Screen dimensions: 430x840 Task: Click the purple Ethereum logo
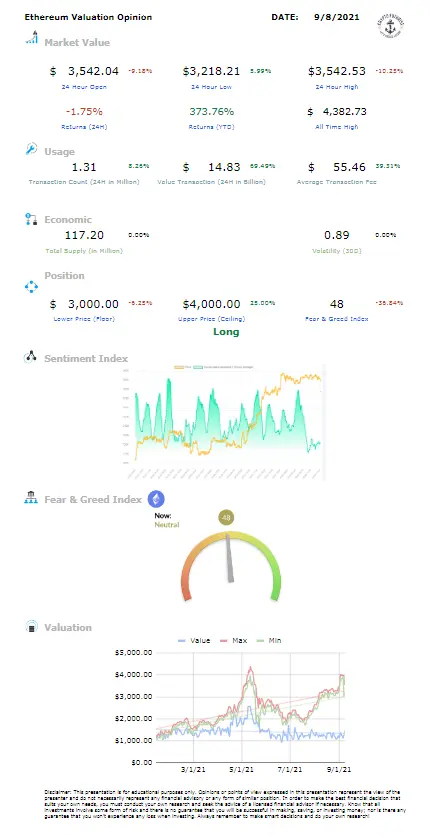point(156,499)
